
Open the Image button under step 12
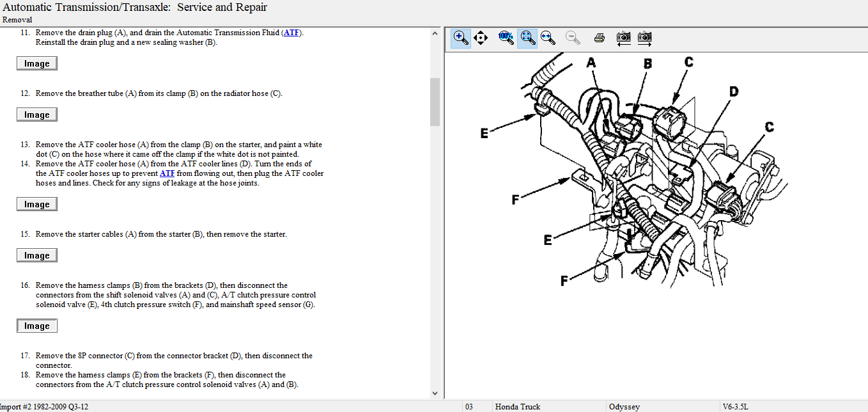tap(36, 115)
